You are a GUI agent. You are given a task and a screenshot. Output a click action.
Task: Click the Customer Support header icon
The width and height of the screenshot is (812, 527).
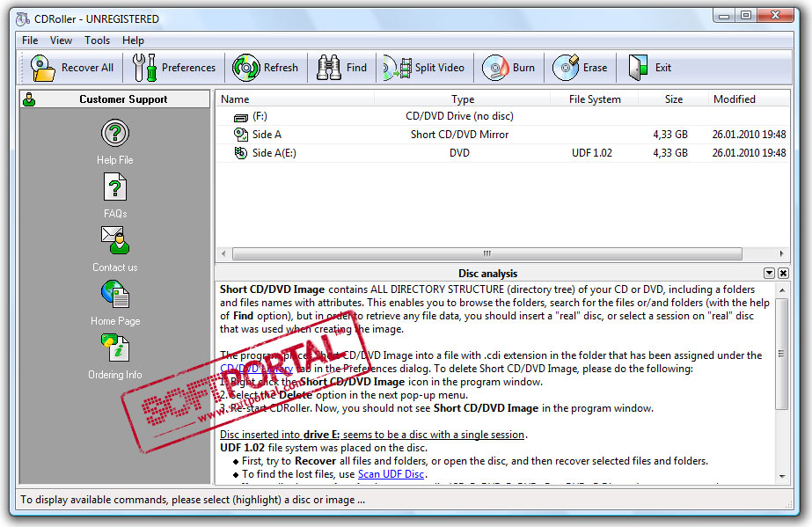coord(30,99)
